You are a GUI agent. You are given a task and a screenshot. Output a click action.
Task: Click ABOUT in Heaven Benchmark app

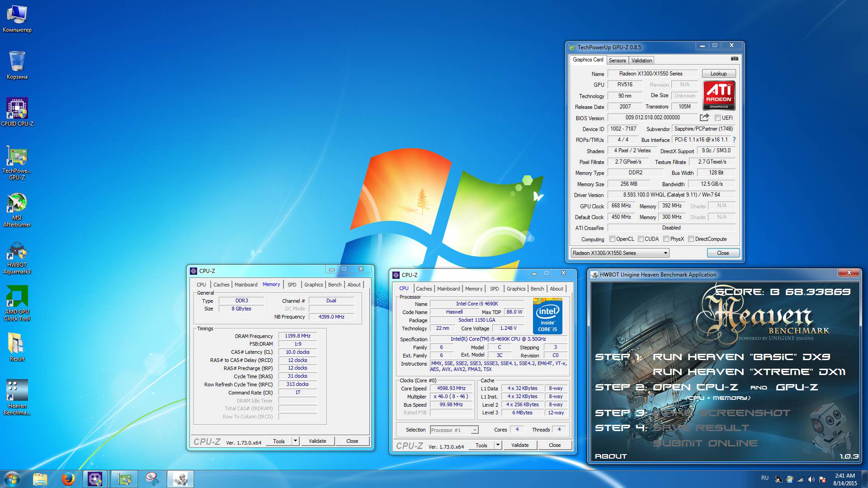611,456
